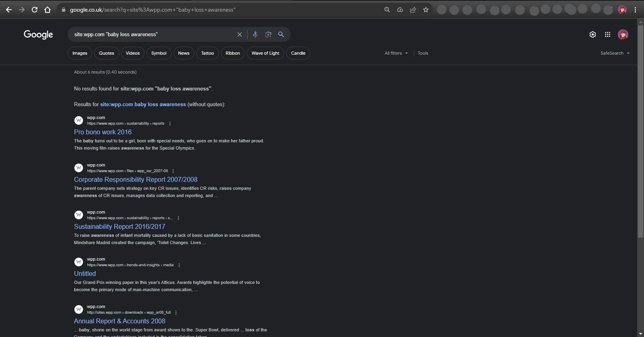
Task: Click the share page icon in address bar
Action: tap(413, 10)
